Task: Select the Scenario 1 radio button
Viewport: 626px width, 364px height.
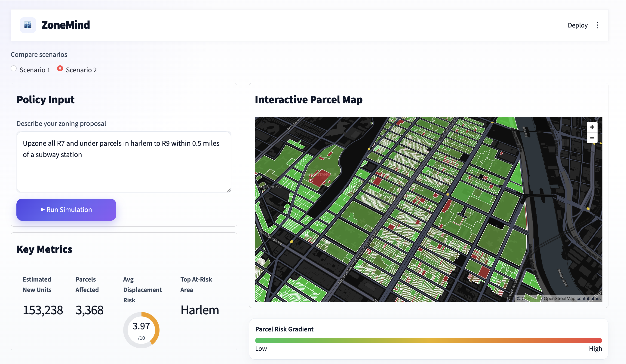Action: coord(14,69)
